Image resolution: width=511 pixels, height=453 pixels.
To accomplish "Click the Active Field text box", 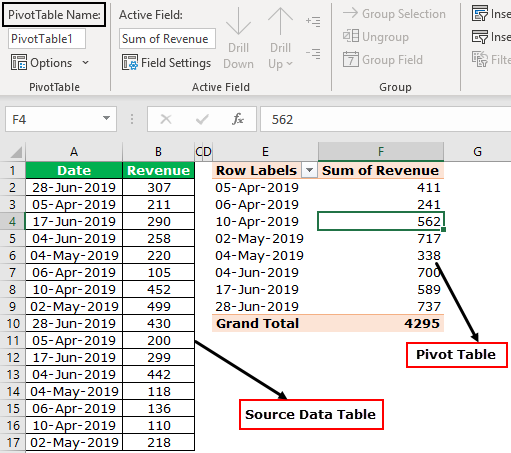I will tap(167, 39).
